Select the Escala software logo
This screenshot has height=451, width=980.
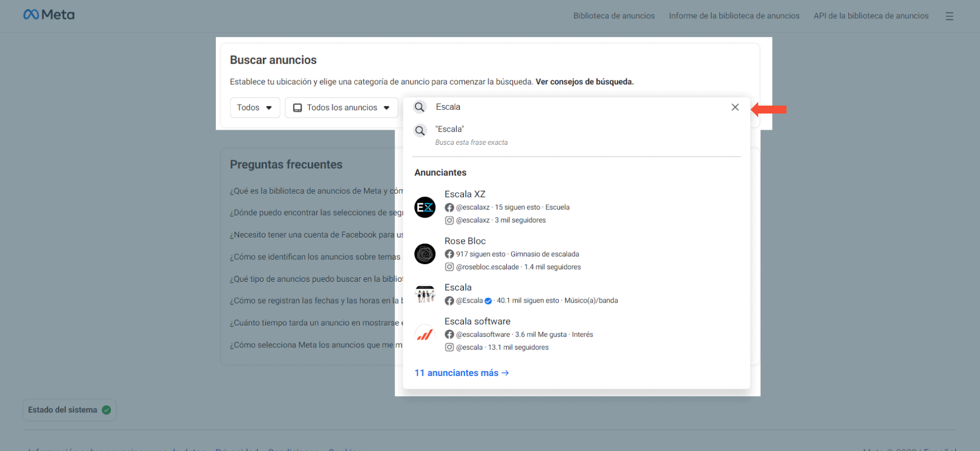(x=425, y=334)
